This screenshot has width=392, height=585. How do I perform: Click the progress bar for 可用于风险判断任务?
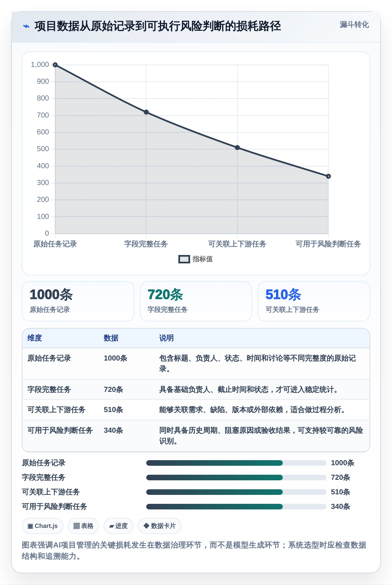click(236, 507)
